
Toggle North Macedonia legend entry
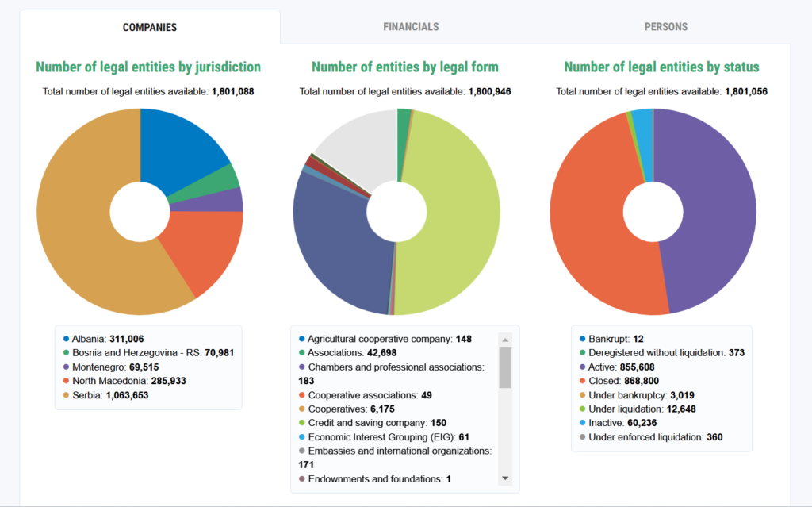coord(124,381)
